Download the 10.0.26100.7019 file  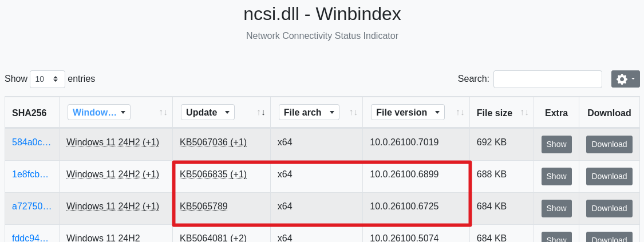point(609,144)
